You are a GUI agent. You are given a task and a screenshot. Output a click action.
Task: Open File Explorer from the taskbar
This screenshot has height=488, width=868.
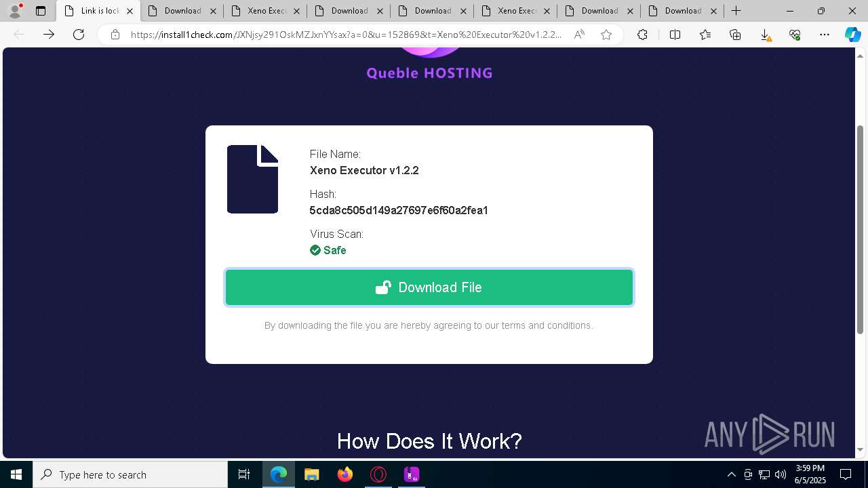tap(312, 474)
